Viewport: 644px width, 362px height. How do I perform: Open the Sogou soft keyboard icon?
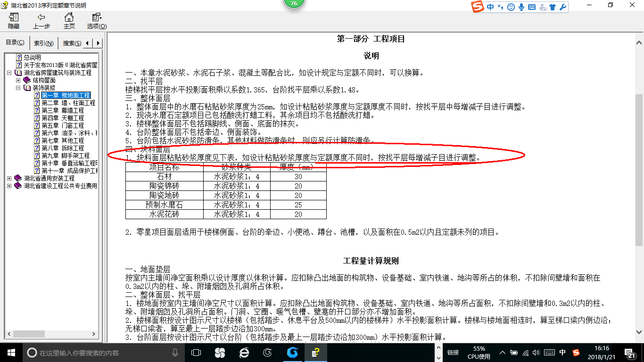(x=532, y=7)
